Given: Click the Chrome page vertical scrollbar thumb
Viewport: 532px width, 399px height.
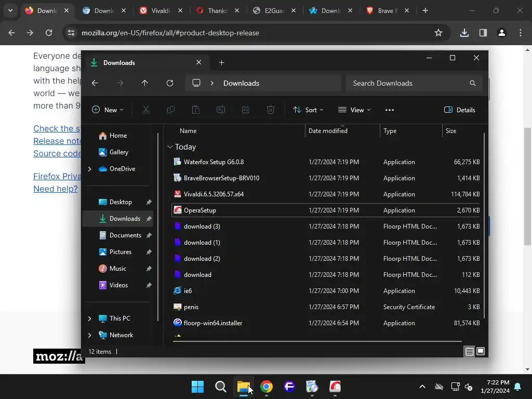Looking at the screenshot, I should coord(527,187).
